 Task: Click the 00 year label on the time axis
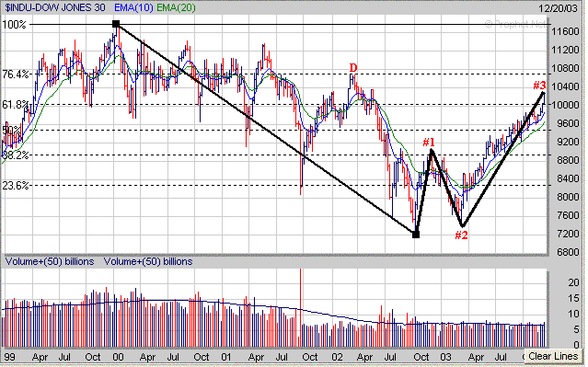[118, 357]
